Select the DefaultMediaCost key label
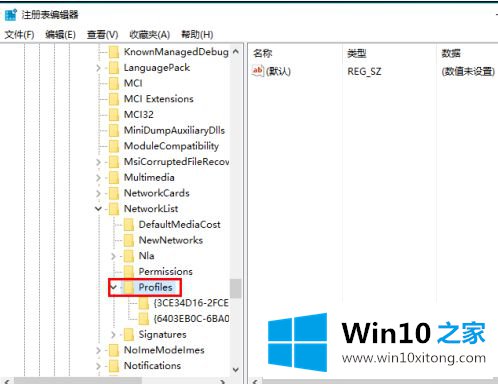 click(x=179, y=224)
